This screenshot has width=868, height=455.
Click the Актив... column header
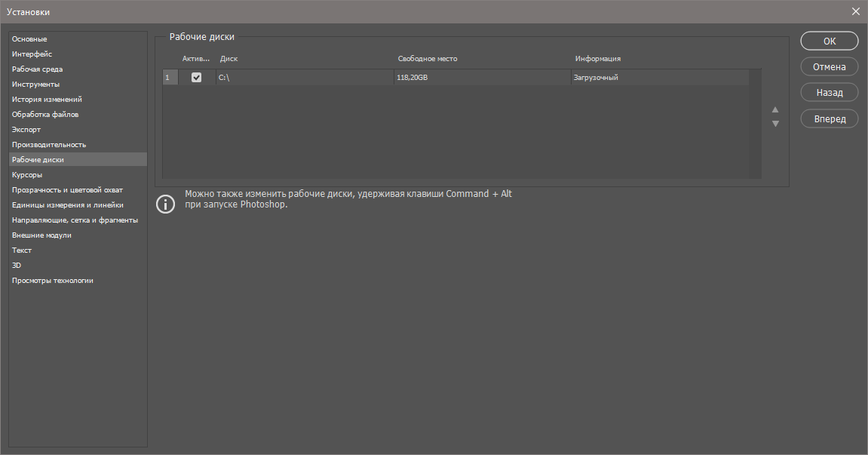[x=196, y=59]
